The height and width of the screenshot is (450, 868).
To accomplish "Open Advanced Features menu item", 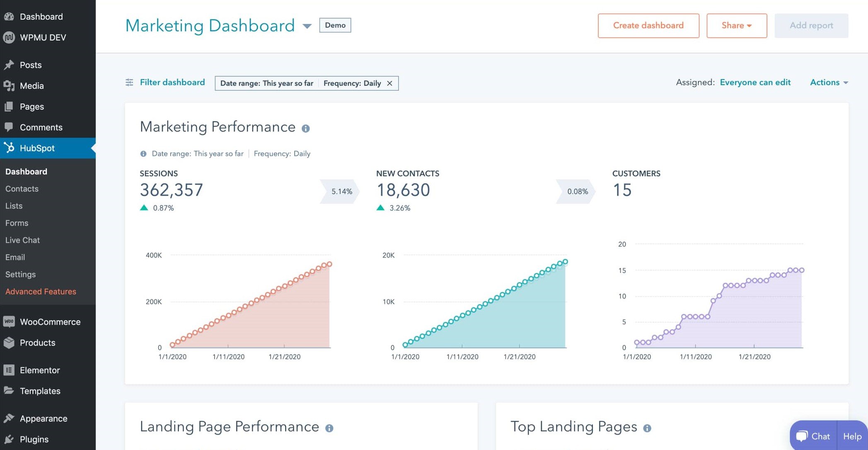I will click(x=41, y=292).
